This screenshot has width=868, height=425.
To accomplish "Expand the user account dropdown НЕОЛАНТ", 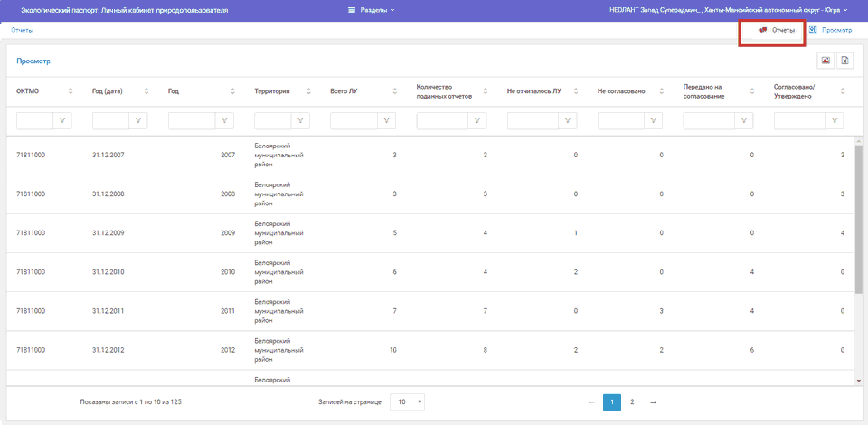I will coord(730,10).
